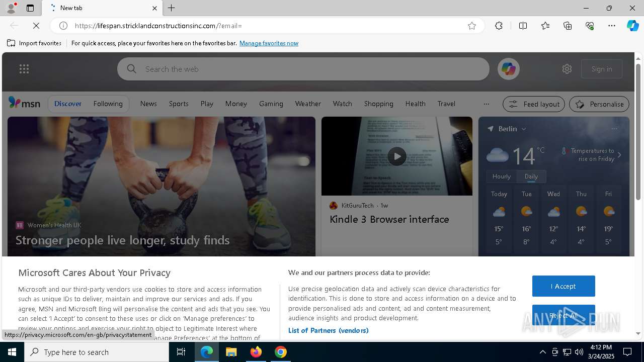644x362 pixels.
Task: Open Settings and more ellipsis menu
Action: point(612,26)
